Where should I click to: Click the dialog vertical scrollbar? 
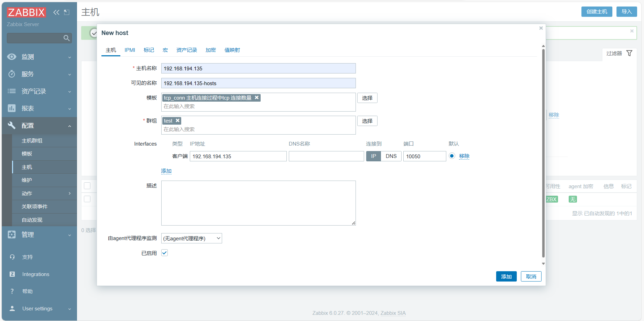tap(543, 153)
